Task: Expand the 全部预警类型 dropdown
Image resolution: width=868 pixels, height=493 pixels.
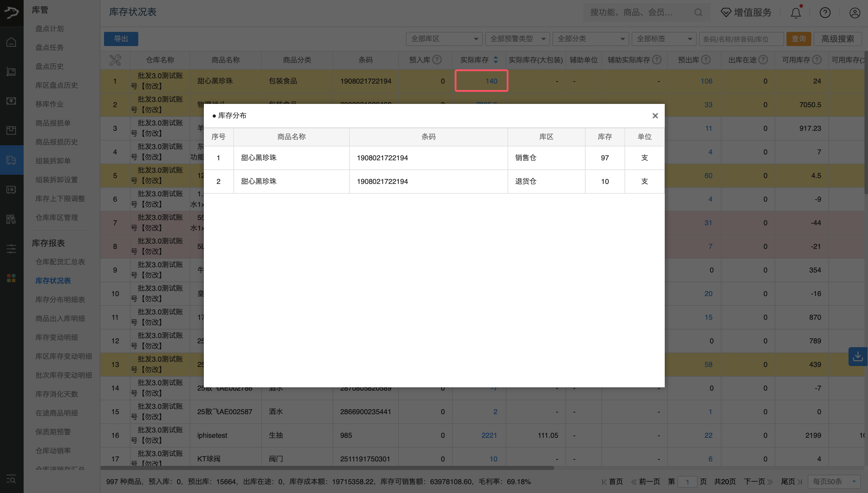Action: click(517, 39)
